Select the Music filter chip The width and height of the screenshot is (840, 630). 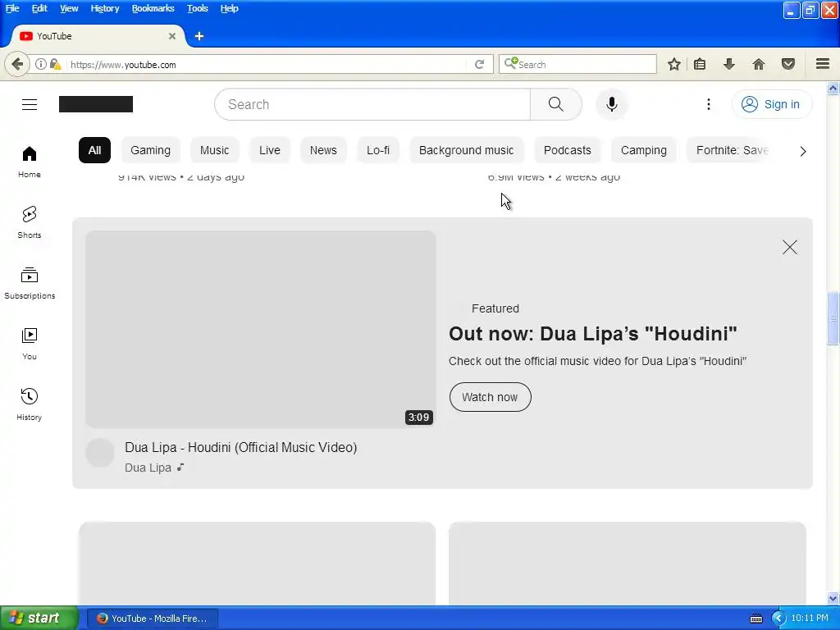coord(214,151)
